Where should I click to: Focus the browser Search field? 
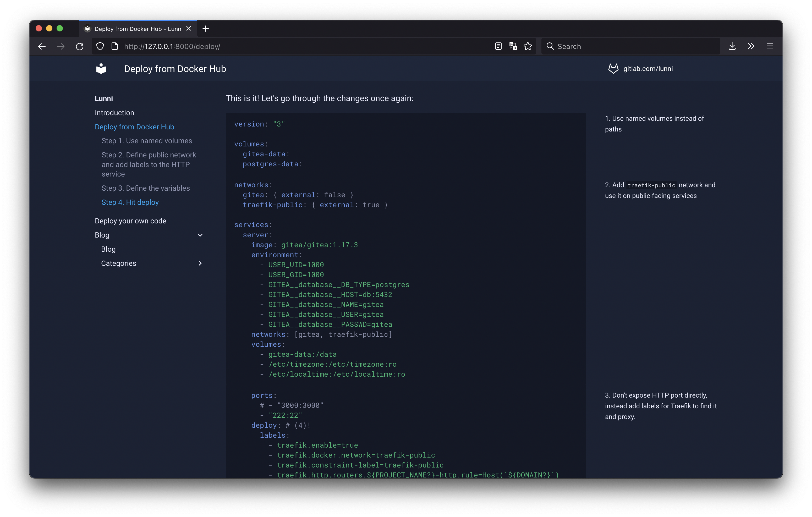[630, 46]
